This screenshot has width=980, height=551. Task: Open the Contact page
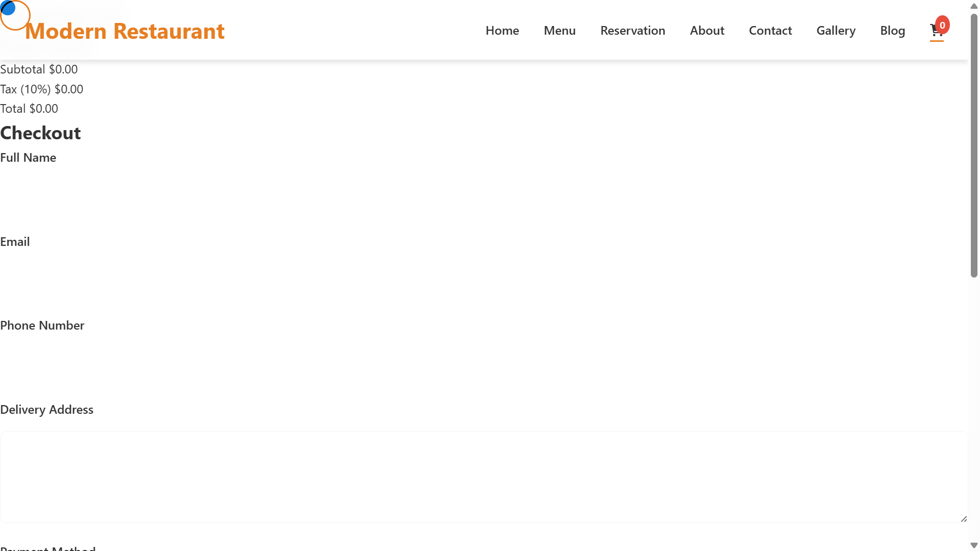click(x=770, y=31)
